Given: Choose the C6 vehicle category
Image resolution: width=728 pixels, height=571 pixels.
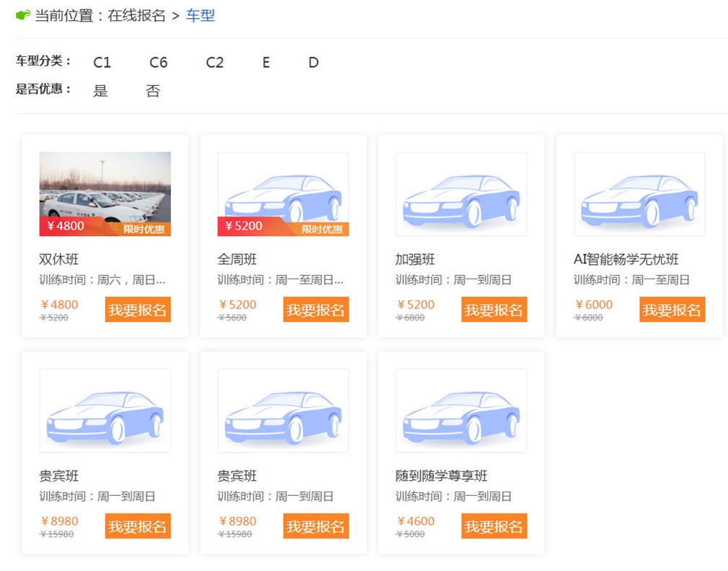Looking at the screenshot, I should coord(158,62).
